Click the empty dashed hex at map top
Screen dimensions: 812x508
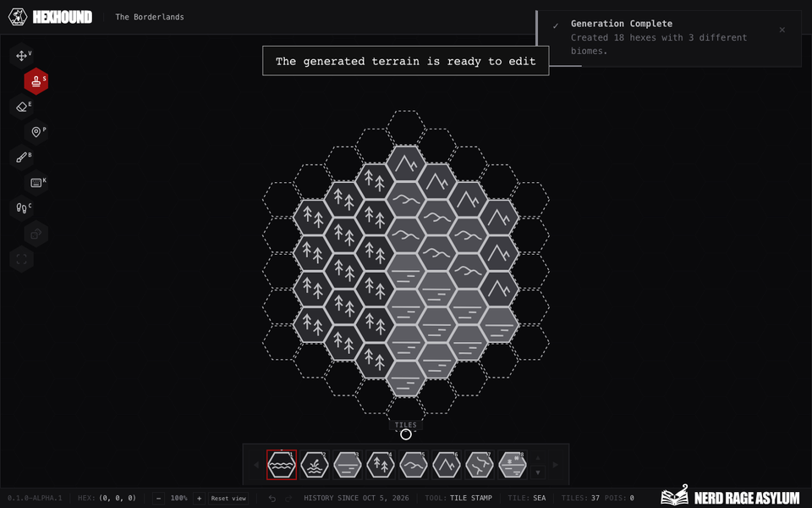(x=406, y=128)
